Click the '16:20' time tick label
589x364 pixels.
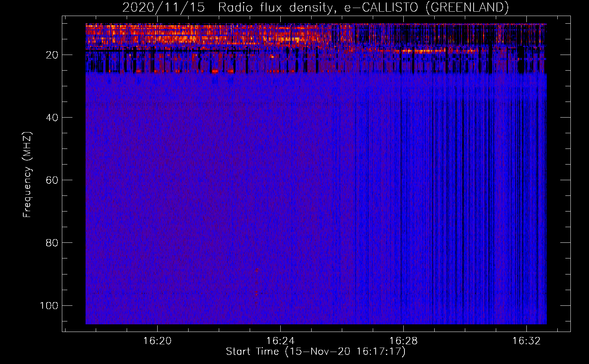click(157, 341)
